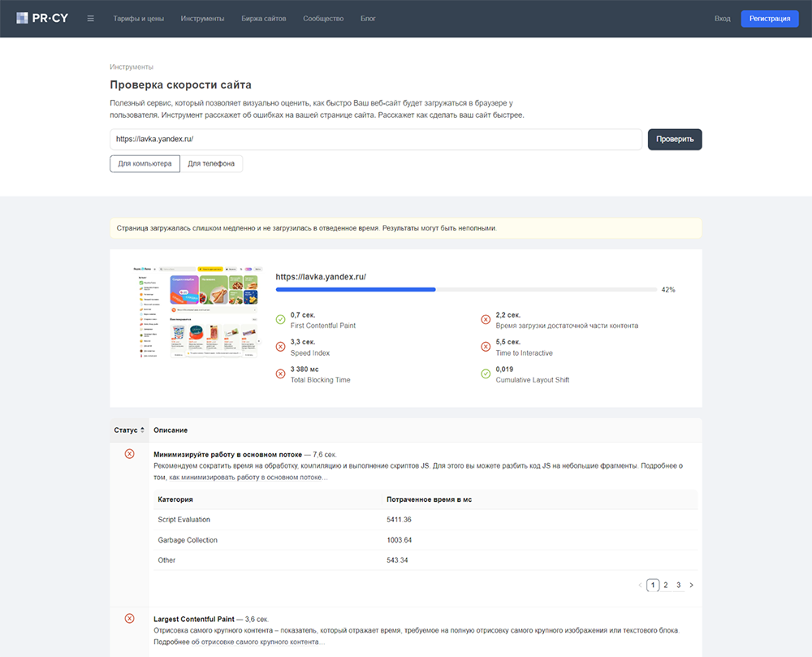Viewport: 812px width, 657px height.
Task: Click the blue 'Регистрация' button
Action: pyautogui.click(x=770, y=19)
